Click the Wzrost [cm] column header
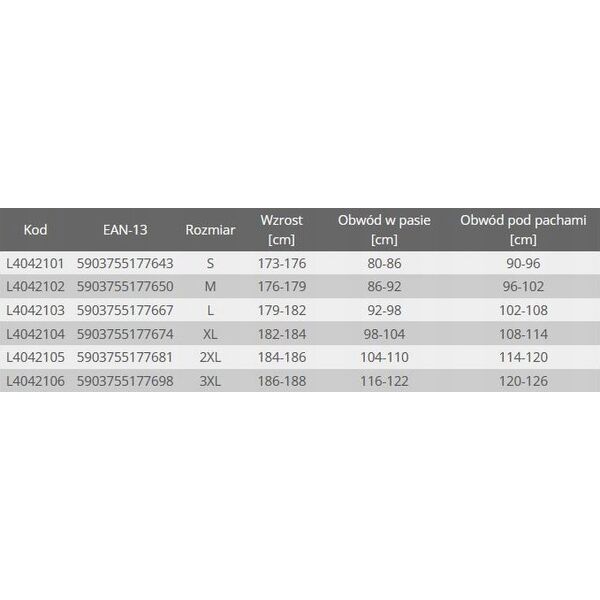Image resolution: width=600 pixels, height=600 pixels. point(282,230)
